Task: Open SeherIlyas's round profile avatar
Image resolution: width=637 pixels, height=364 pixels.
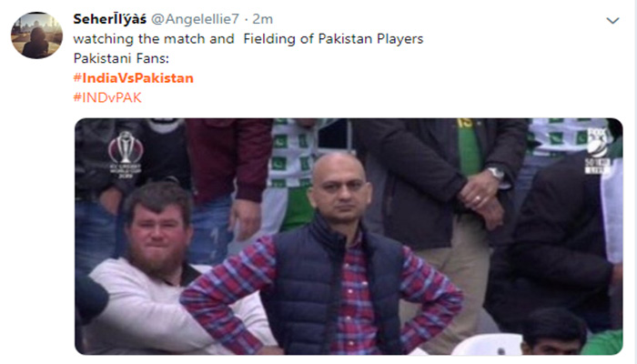Action: 36,35
